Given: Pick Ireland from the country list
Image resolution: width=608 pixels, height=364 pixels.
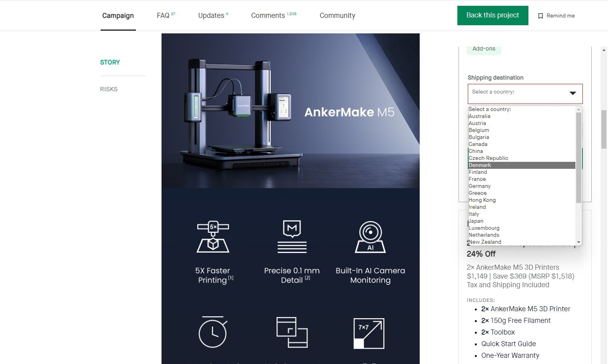Looking at the screenshot, I should click(521, 207).
